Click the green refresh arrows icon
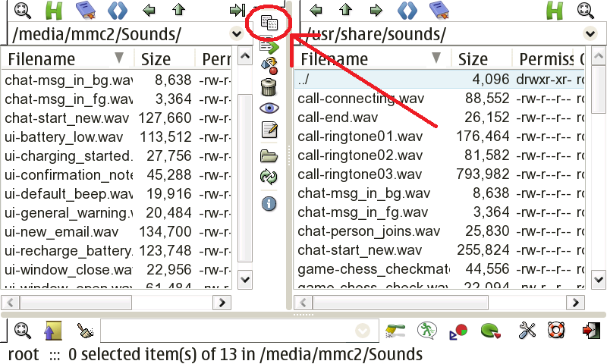The height and width of the screenshot is (364, 607). coord(269,177)
